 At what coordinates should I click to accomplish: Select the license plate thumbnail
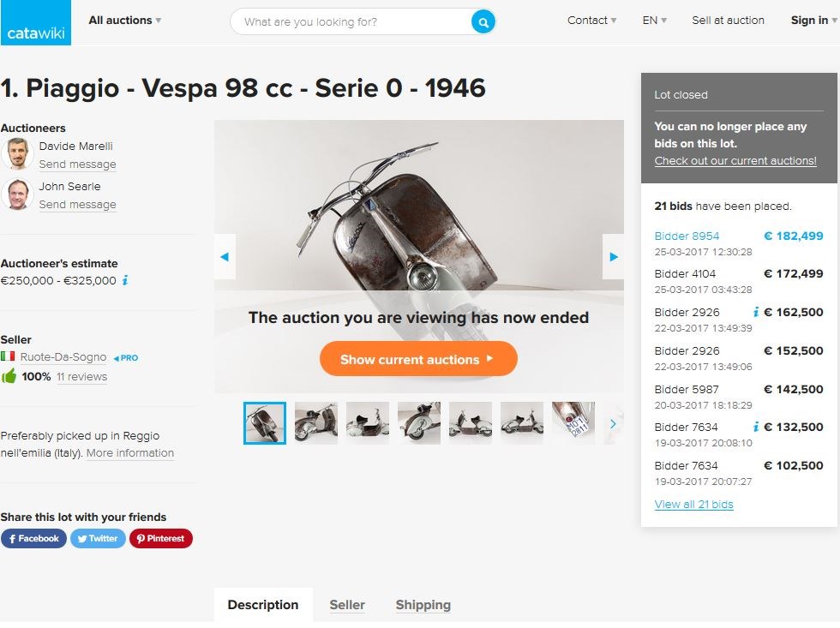pyautogui.click(x=573, y=423)
